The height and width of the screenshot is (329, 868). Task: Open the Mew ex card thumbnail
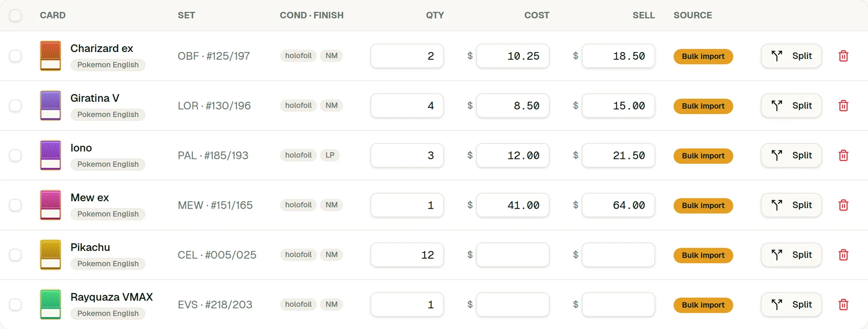click(50, 205)
